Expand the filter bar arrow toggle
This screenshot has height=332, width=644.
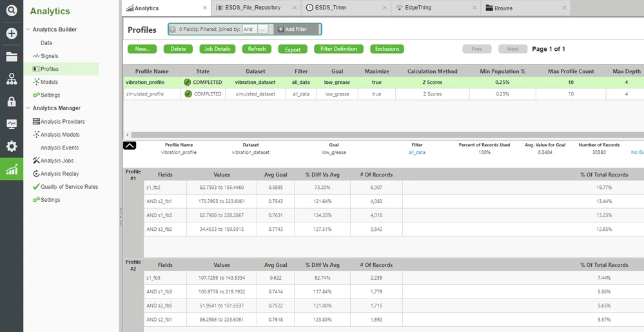pos(173,29)
